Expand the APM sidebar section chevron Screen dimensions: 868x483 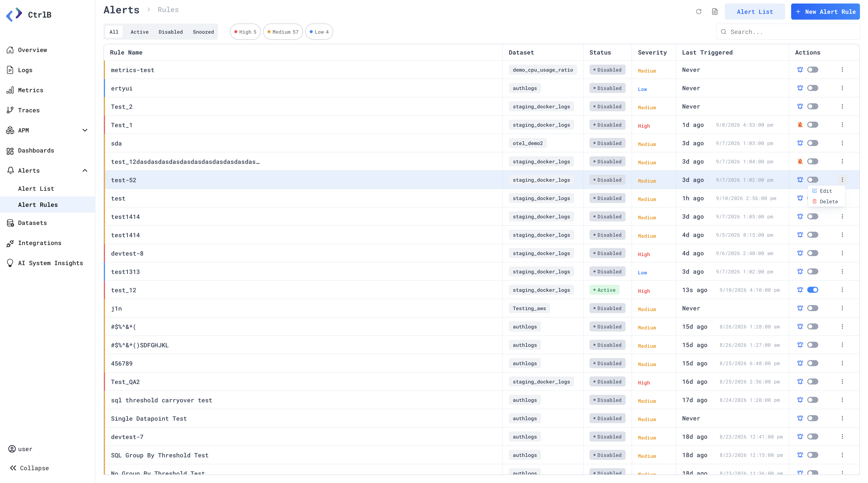[x=85, y=130]
